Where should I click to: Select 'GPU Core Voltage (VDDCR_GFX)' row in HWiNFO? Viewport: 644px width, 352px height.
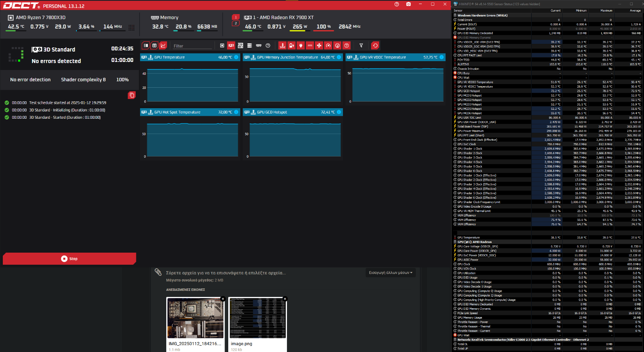pos(548,246)
